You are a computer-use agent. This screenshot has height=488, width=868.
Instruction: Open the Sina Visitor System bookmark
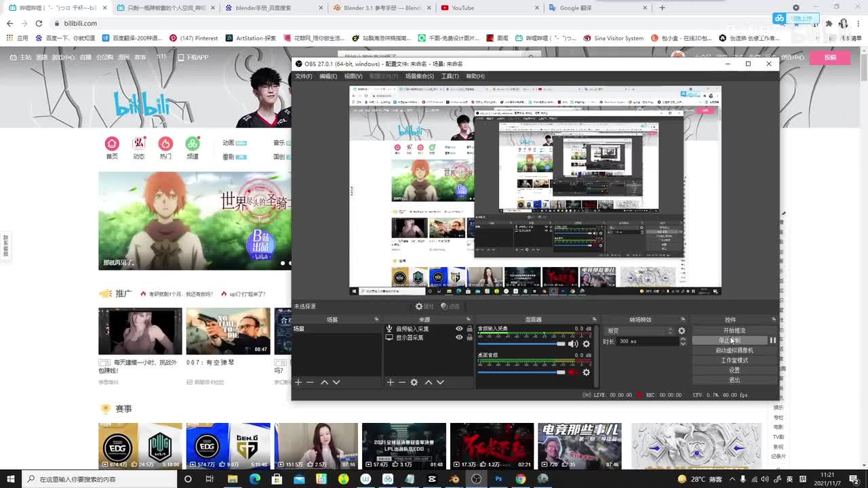pyautogui.click(x=613, y=38)
